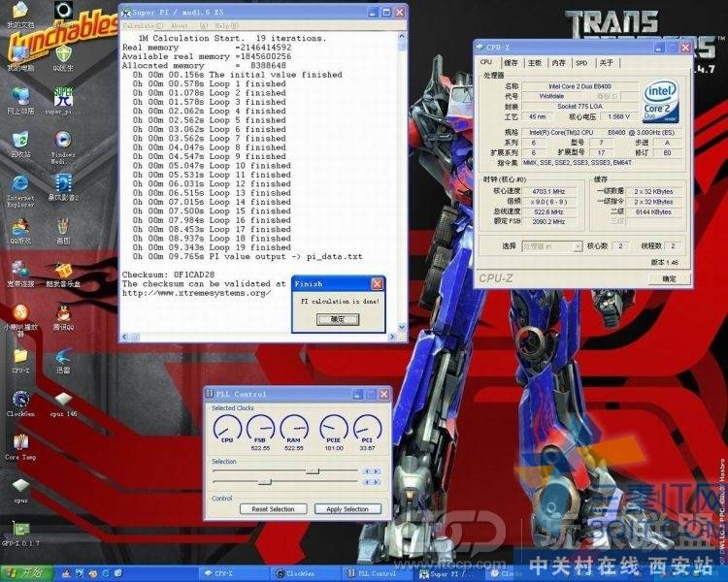Click Super PI vertical scrollbar down arrow

coord(402,328)
